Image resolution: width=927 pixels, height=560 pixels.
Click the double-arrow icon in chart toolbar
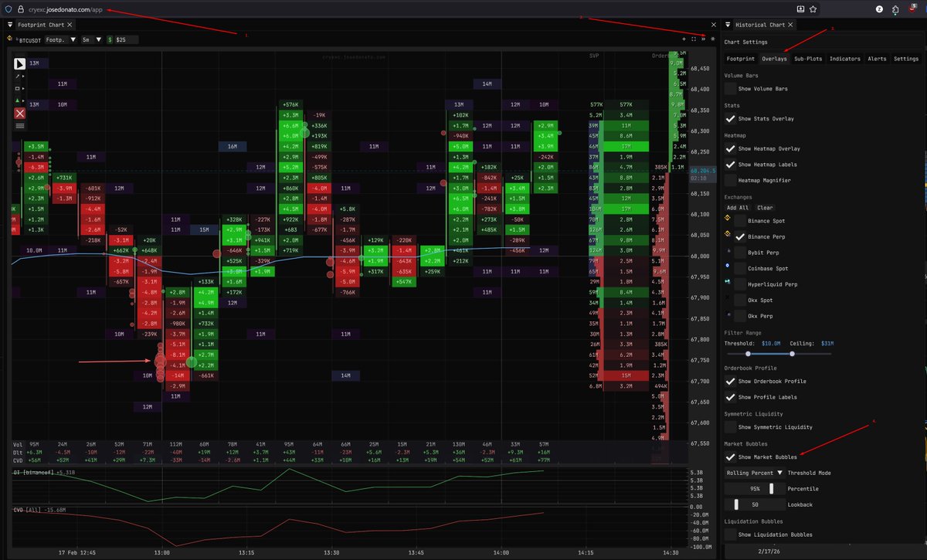coord(703,39)
